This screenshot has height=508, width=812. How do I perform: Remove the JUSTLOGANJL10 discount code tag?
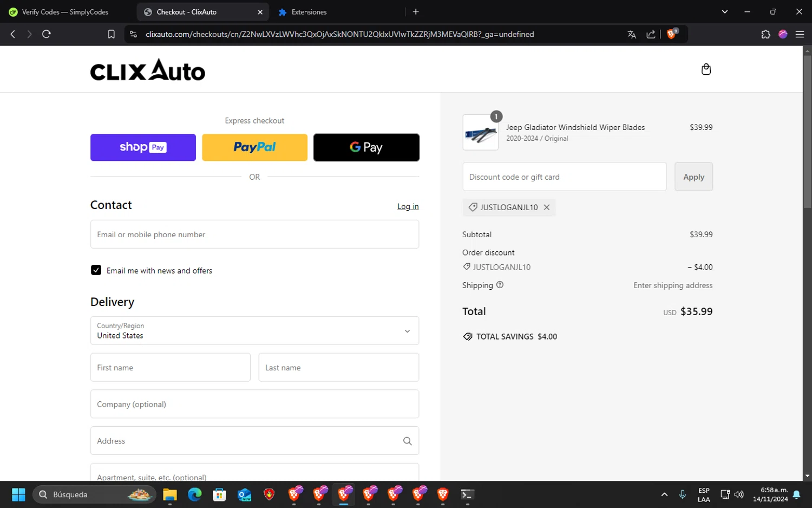[x=547, y=207]
